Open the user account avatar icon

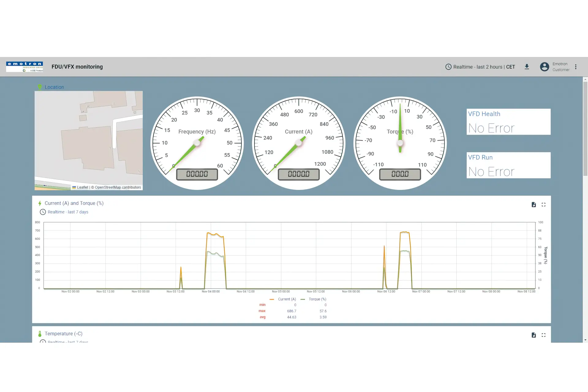(544, 67)
